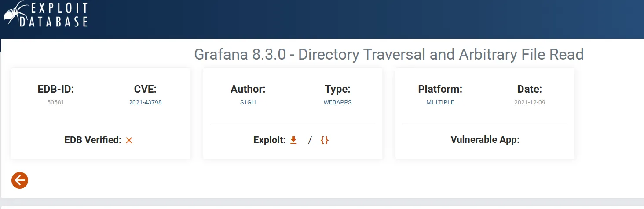Click the Grafana 8.3.0 exploit title
Screen dimensions: 644x209
point(388,54)
